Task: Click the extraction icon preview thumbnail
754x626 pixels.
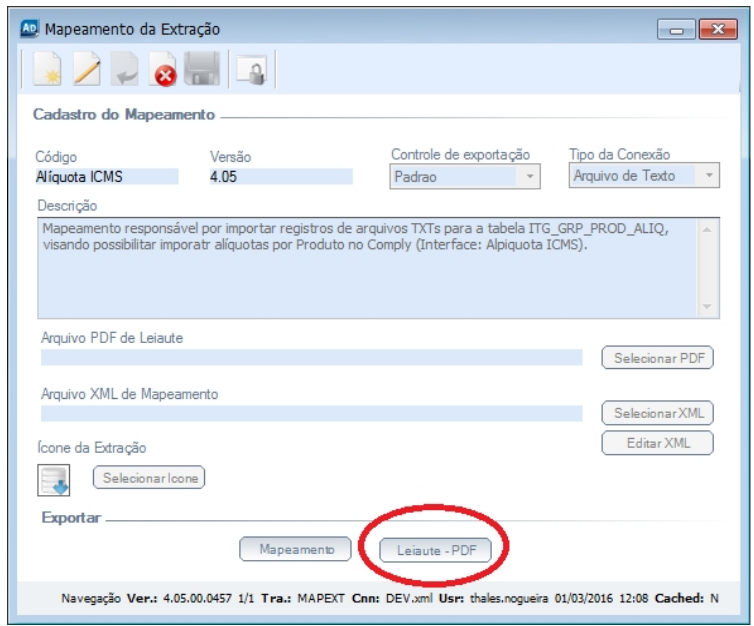Action: [x=54, y=480]
